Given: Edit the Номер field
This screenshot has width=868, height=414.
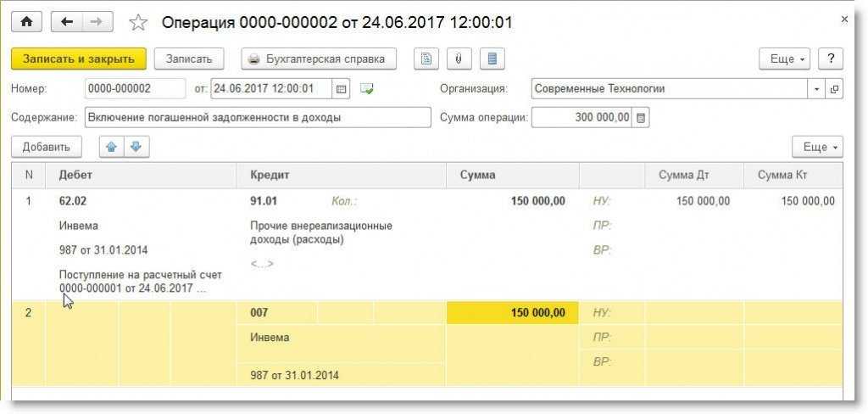Looking at the screenshot, I should pyautogui.click(x=136, y=89).
